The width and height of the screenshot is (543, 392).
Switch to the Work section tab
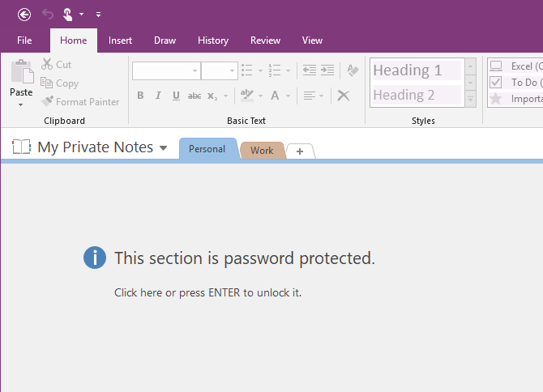coord(262,150)
